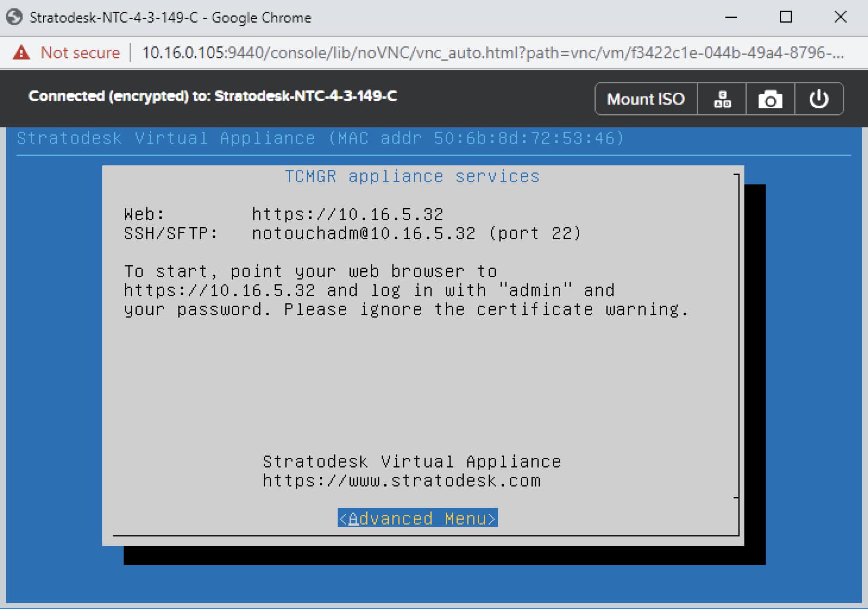Click the Connected (encrypted) status text
Screen dimensions: 868x609
click(x=213, y=96)
